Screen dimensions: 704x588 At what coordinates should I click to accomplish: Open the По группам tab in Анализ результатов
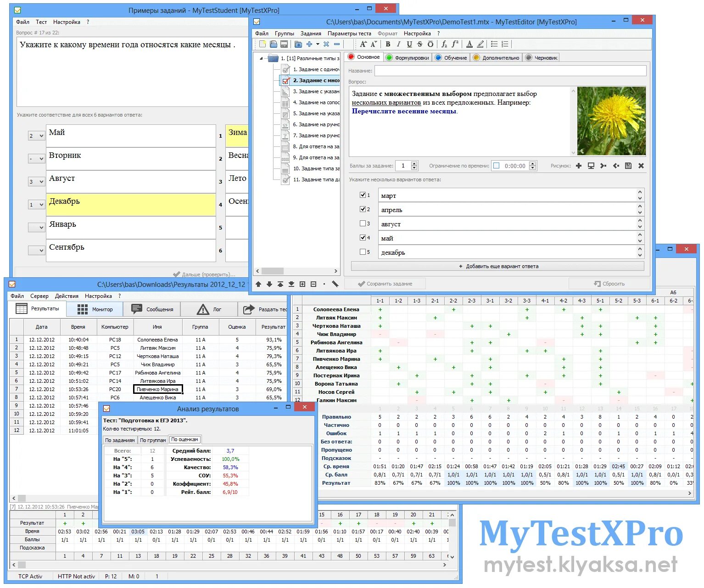(x=153, y=440)
